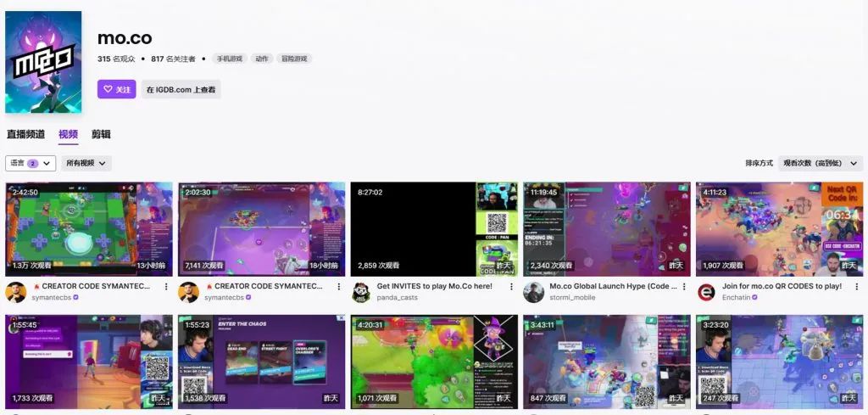Open the 观看次数 sort dropdown

[x=821, y=164]
